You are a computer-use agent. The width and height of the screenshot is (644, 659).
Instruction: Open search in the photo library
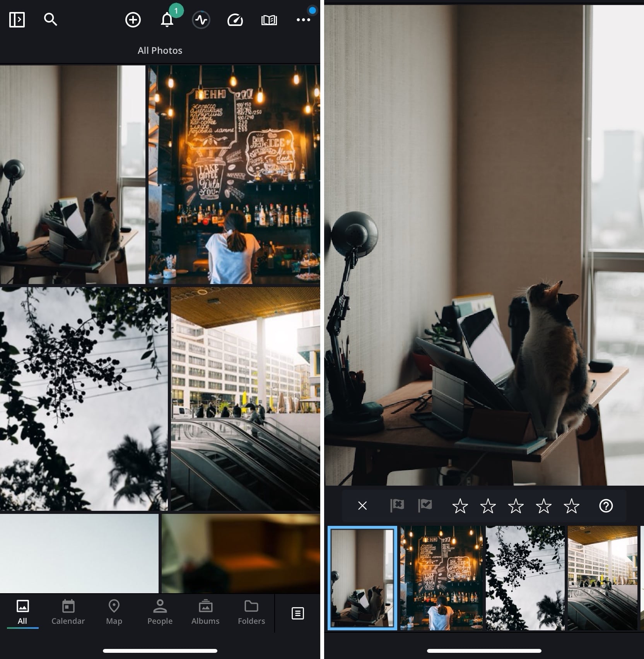coord(51,19)
